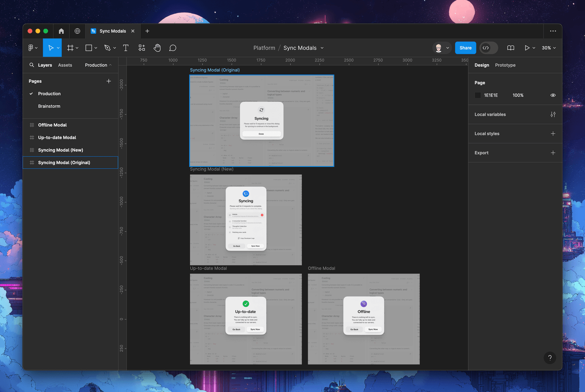Select the Frame tool
This screenshot has height=392, width=585.
point(70,48)
